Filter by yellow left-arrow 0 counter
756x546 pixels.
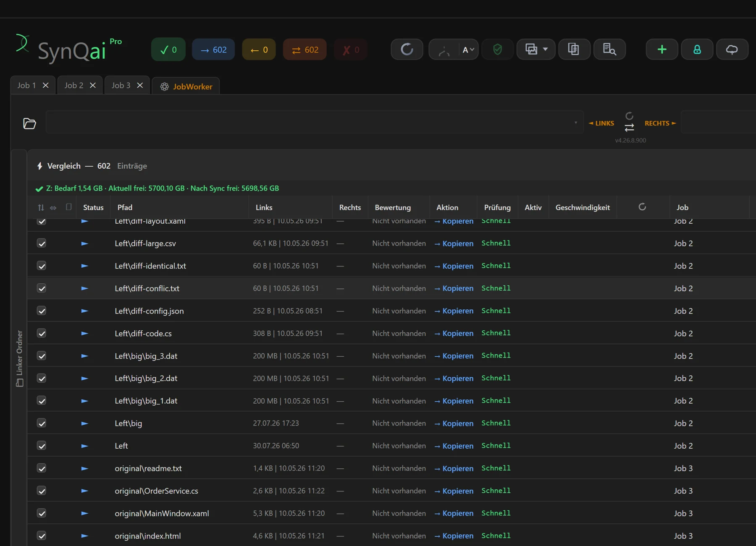click(x=259, y=50)
